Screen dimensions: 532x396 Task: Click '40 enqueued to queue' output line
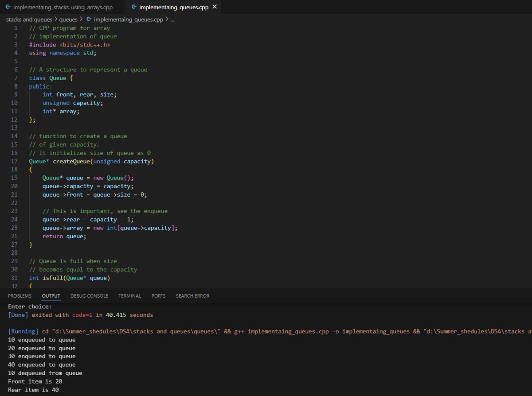tap(42, 365)
